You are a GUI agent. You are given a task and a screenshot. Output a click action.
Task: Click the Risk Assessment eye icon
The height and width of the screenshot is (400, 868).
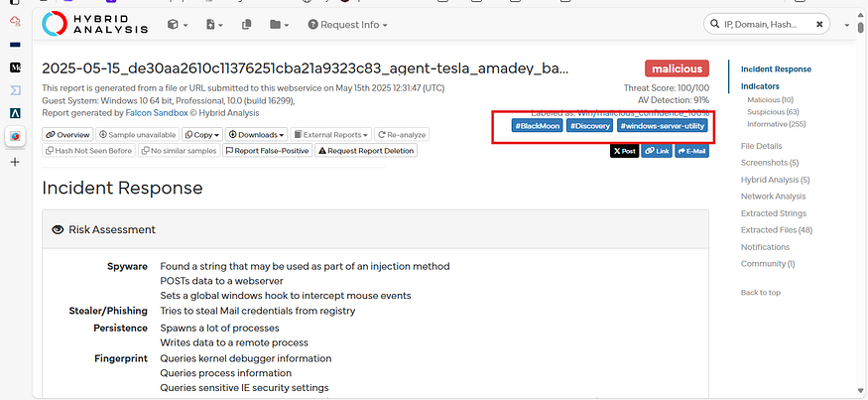click(57, 229)
